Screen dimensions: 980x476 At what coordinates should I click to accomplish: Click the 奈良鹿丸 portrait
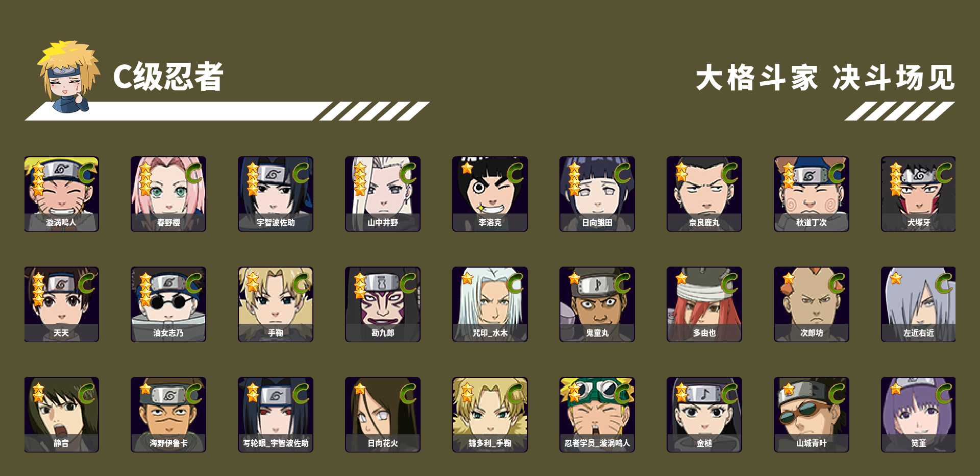704,194
